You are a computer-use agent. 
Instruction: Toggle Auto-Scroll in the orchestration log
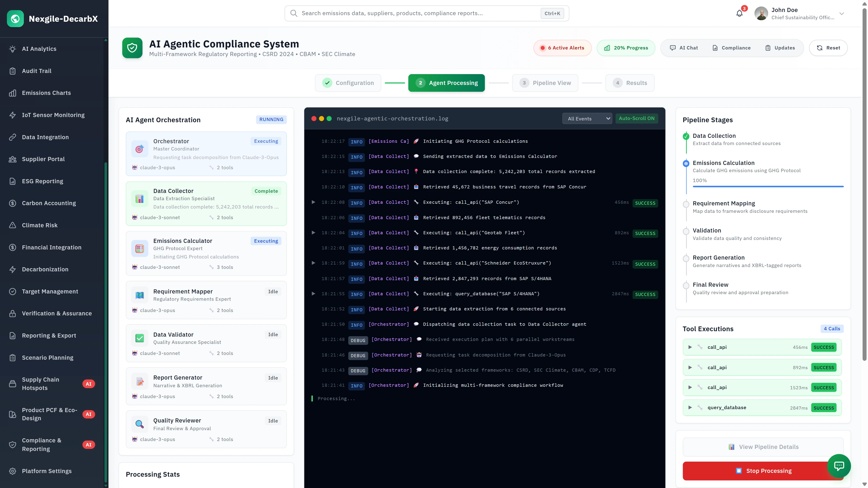(637, 118)
